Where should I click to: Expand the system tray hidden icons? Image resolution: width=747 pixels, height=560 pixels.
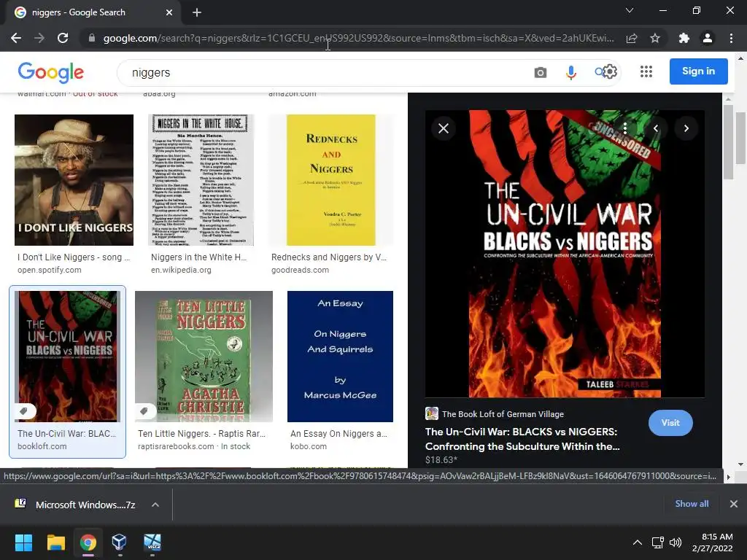(637, 542)
